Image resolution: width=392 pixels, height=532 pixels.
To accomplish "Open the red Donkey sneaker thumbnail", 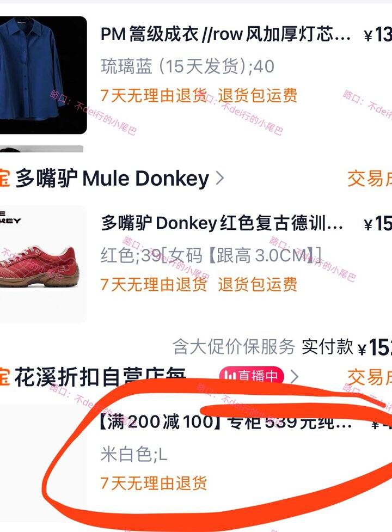I will coord(43,264).
